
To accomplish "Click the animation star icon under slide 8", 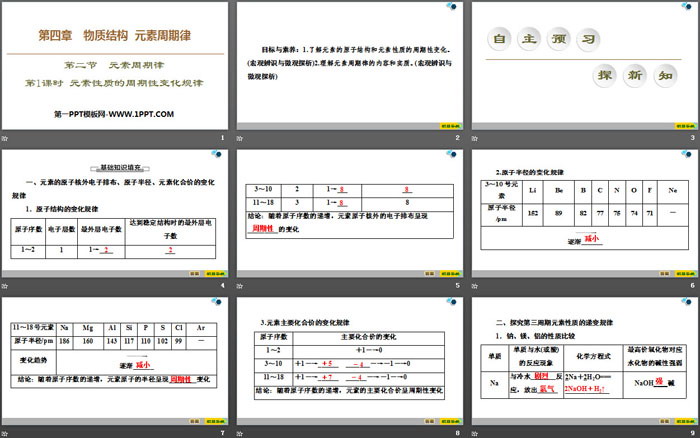I will tap(240, 434).
